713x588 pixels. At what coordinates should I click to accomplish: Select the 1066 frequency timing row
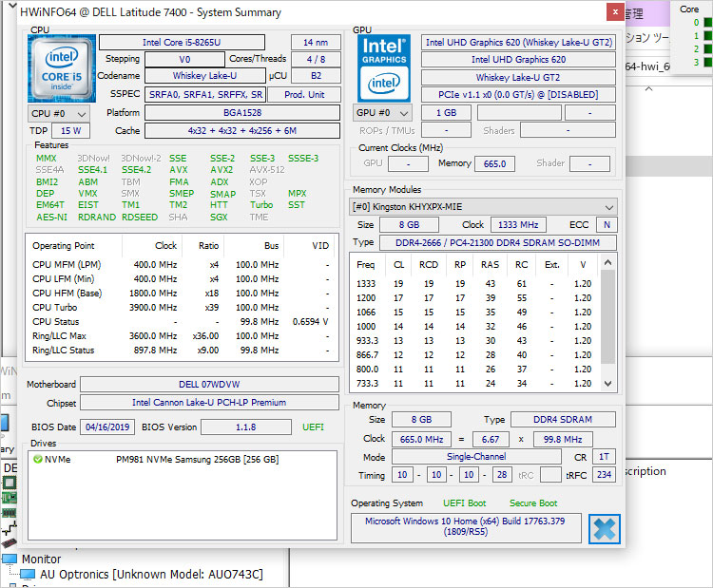coord(474,313)
